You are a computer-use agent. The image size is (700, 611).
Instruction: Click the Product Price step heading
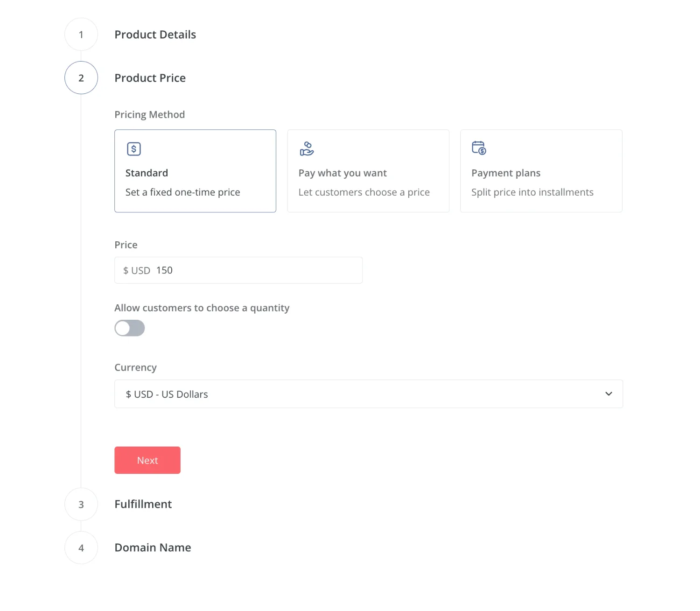(x=150, y=78)
